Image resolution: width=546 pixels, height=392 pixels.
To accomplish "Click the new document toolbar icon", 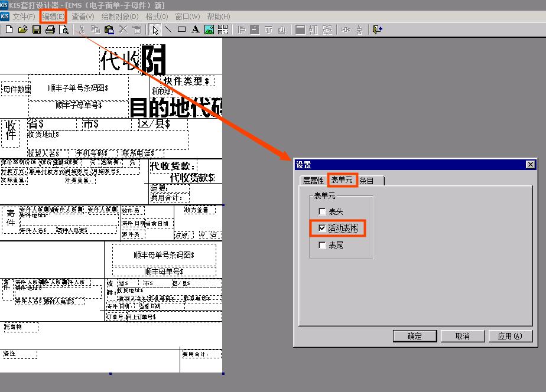I will pos(9,30).
